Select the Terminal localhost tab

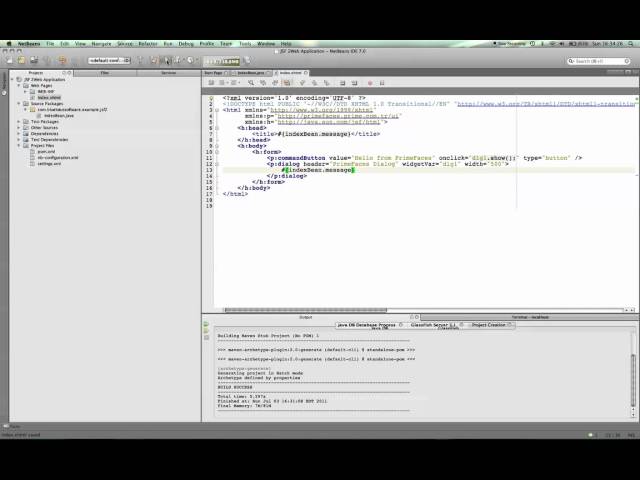530,317
